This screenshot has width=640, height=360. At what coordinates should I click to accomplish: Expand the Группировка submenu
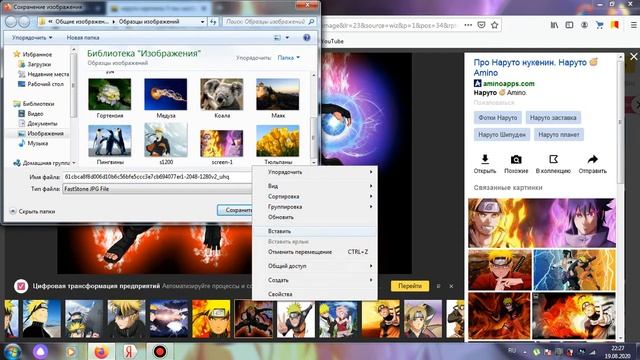[315, 207]
